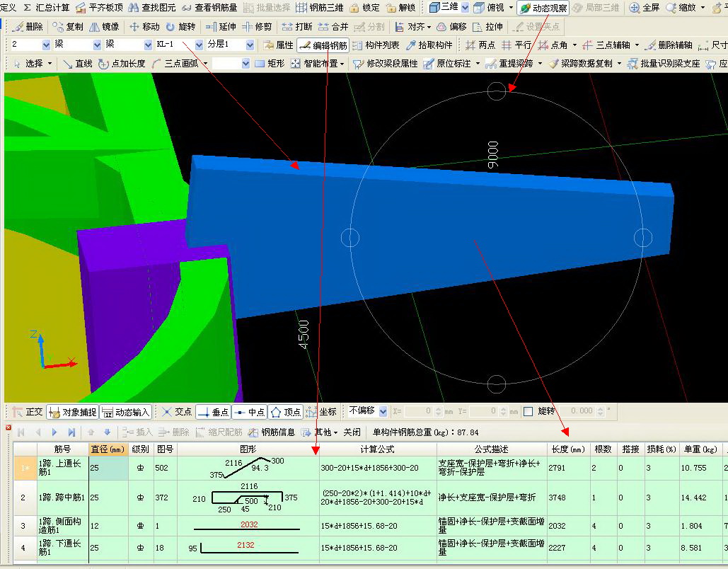
Task: Select the 延伸 extend tool
Action: 221,26
